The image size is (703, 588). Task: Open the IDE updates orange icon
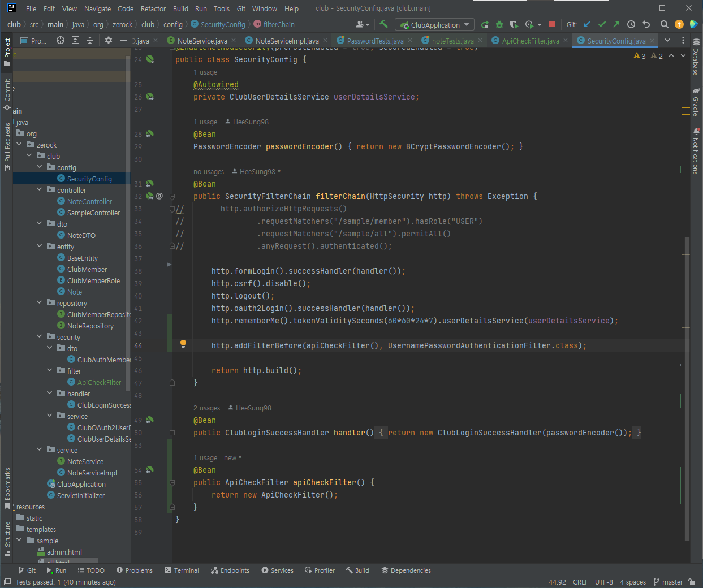pos(679,24)
